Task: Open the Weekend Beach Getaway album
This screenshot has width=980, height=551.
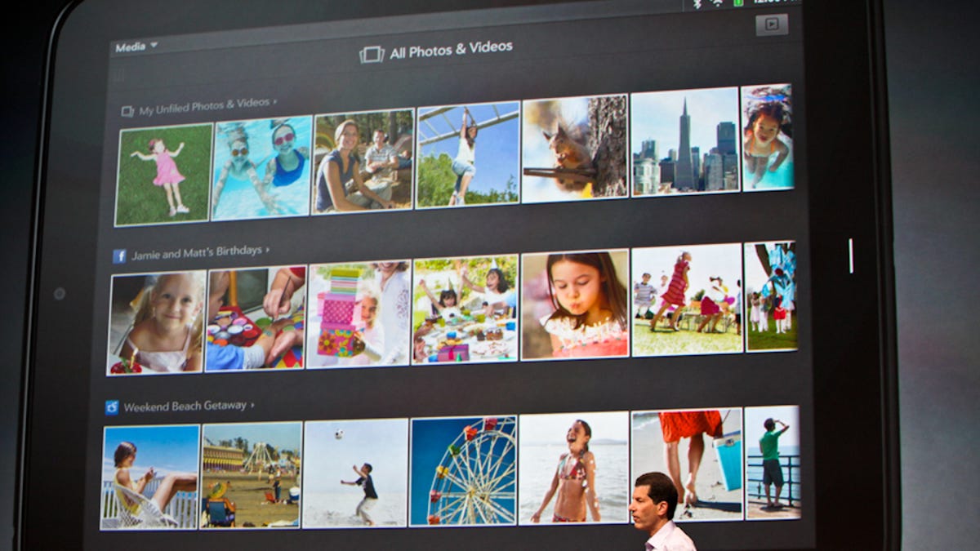Action: pos(188,406)
